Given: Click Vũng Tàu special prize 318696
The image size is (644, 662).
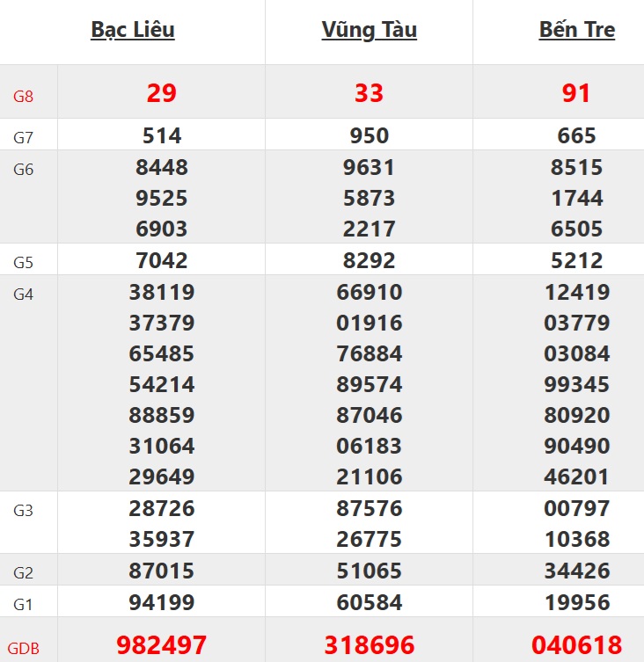Looking at the screenshot, I should 369,646.
